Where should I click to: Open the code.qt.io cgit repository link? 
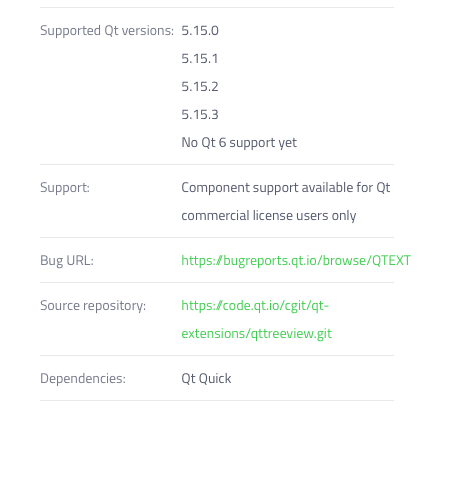point(255,306)
